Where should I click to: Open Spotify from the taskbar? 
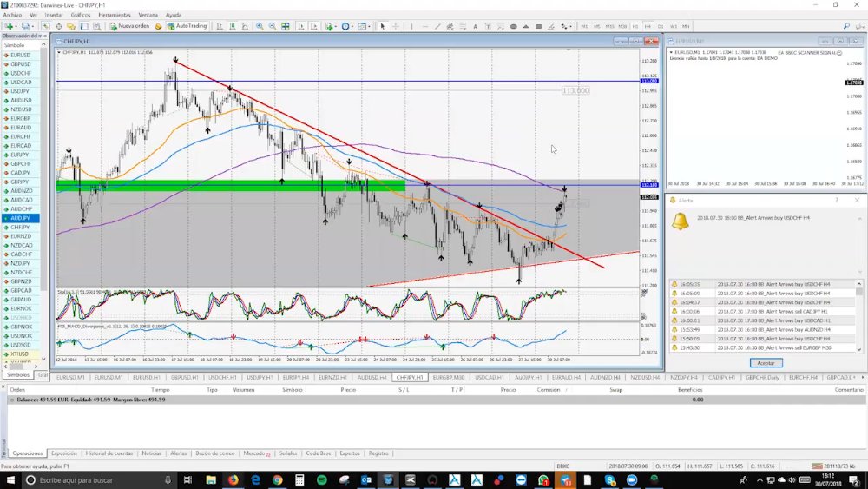(x=322, y=479)
